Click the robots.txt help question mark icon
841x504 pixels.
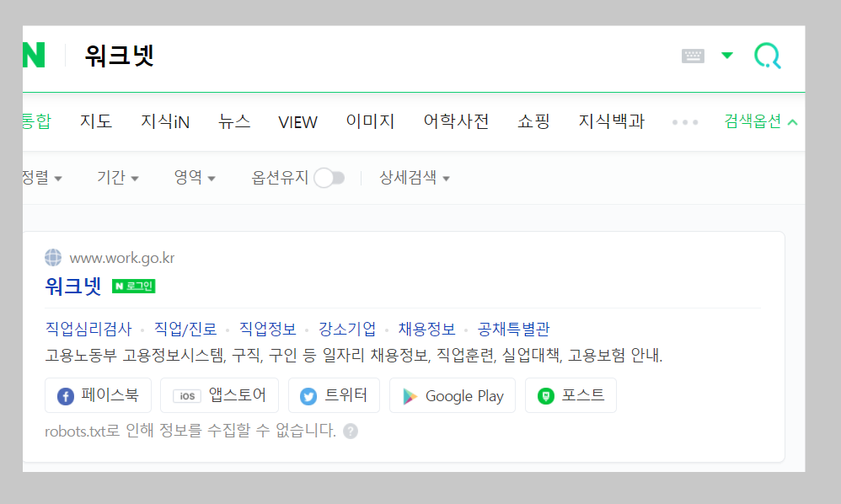click(351, 431)
